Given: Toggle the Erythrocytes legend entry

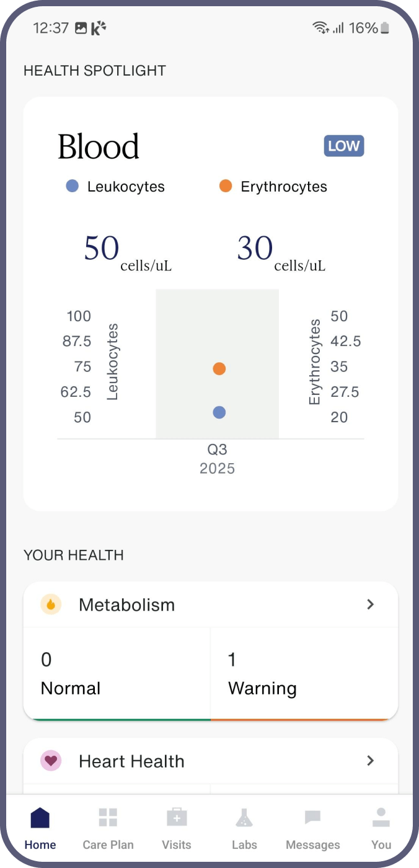Looking at the screenshot, I should point(273,186).
